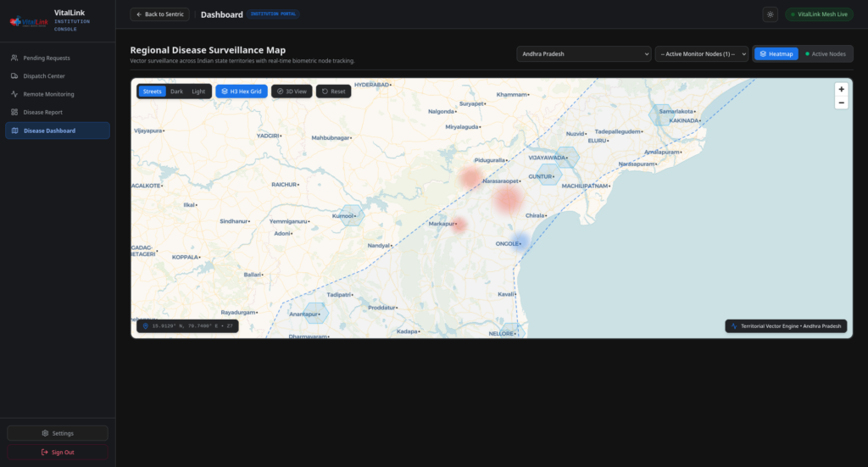This screenshot has width=868, height=467.
Task: Click the Remote Monitoring pulse icon
Action: (x=14, y=94)
